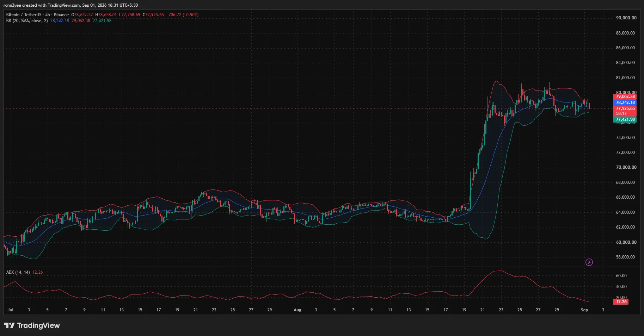Image resolution: width=644 pixels, height=336 pixels.
Task: Click the 60,000.00 price axis label
Action: [x=626, y=242]
